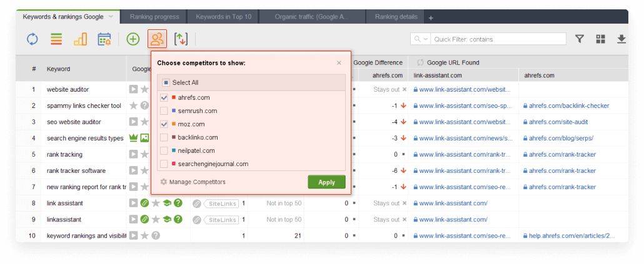Add a new tab with plus icon
Screen dimensions: 644x264
click(x=430, y=18)
